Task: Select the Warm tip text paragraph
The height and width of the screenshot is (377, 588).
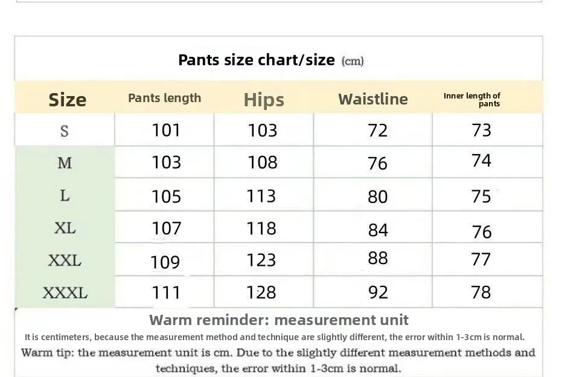Action: [278, 361]
